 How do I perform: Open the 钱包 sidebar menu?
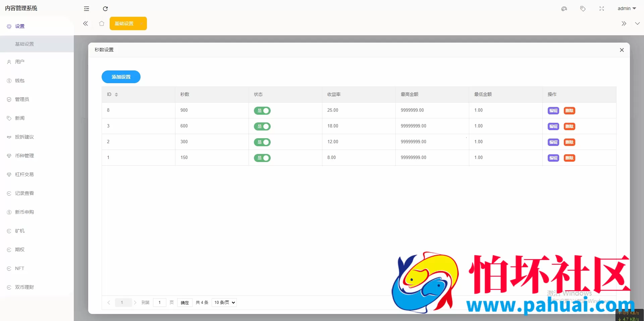[37, 81]
